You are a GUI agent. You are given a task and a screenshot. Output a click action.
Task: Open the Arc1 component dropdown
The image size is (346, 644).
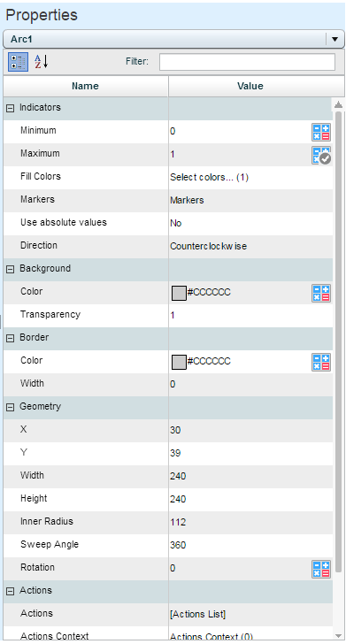[x=334, y=40]
